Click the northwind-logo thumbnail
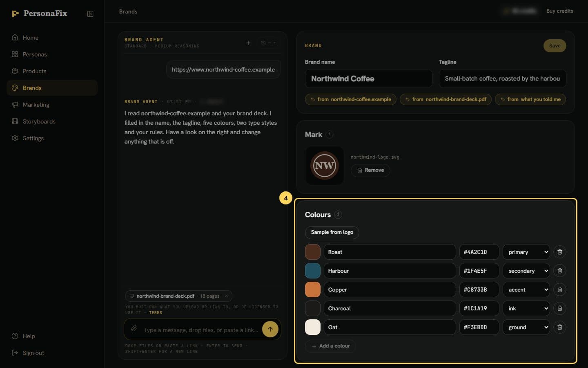Viewport: 588px width, 368px height. click(x=325, y=166)
